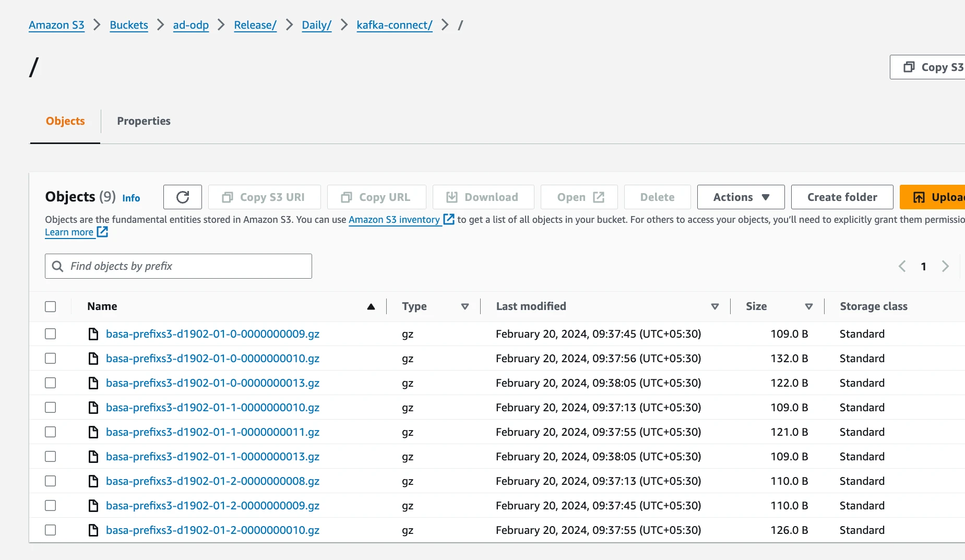The image size is (965, 560).
Task: Open object basa-prefixs3-d1902-01-2-0000000009.gz
Action: tap(212, 506)
